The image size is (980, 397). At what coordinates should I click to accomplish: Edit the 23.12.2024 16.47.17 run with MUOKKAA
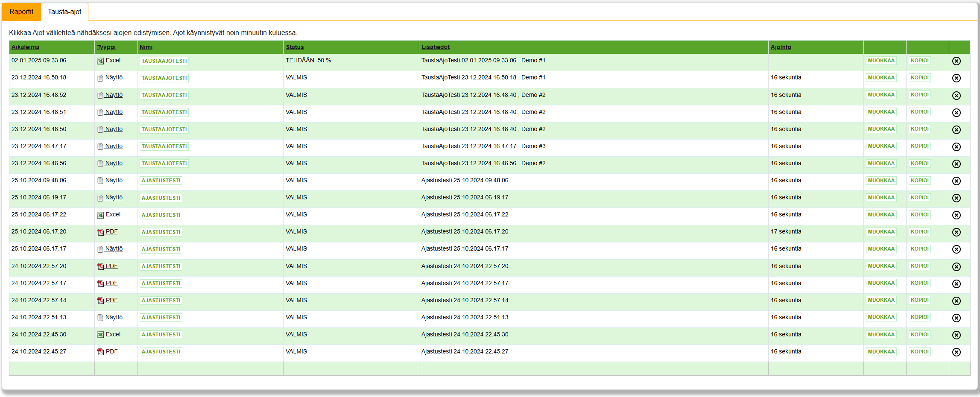point(881,146)
